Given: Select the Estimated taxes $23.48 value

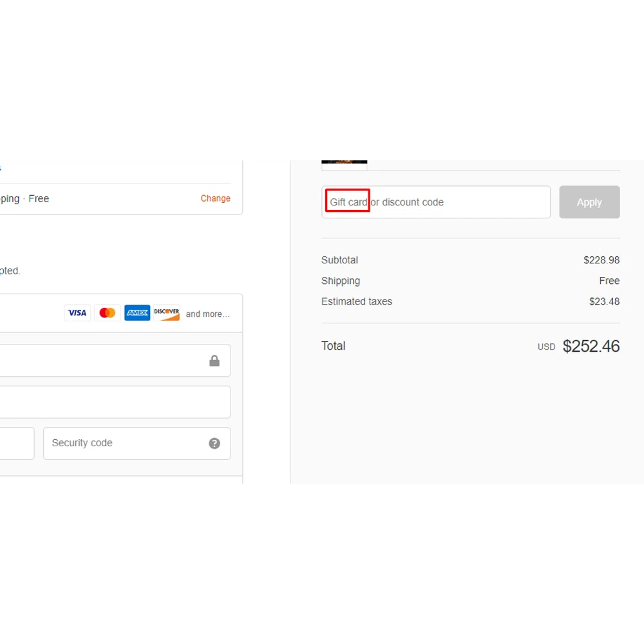Looking at the screenshot, I should pyautogui.click(x=604, y=301).
